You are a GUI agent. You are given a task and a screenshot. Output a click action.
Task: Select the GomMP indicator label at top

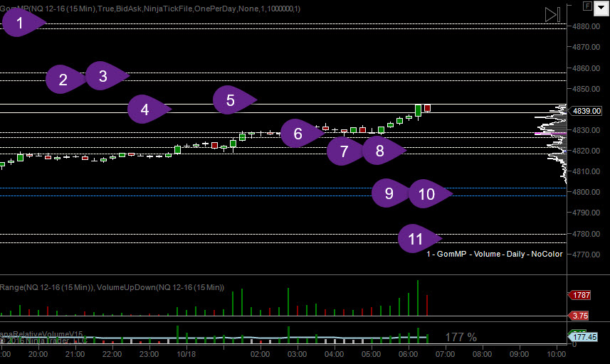tap(150, 9)
